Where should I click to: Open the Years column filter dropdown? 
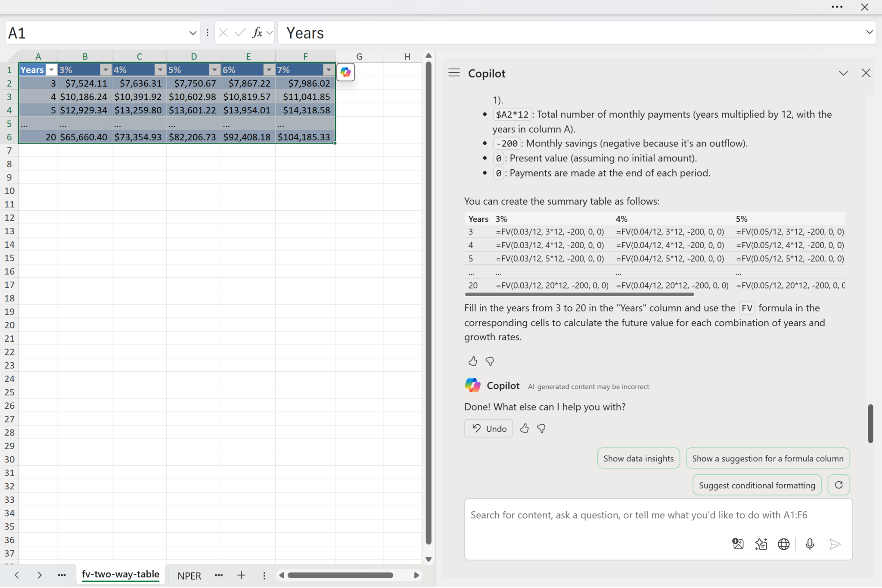[x=51, y=70]
